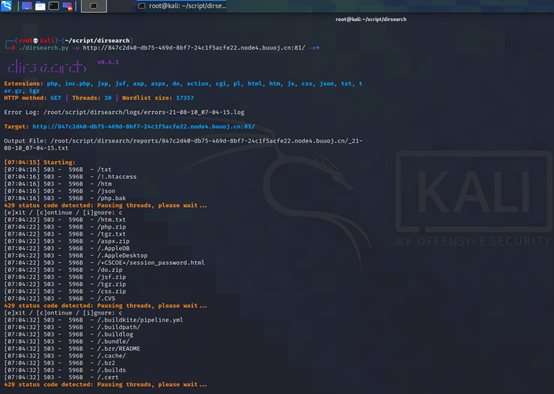
Task: Click the /htm.txt result row
Action: (65, 220)
